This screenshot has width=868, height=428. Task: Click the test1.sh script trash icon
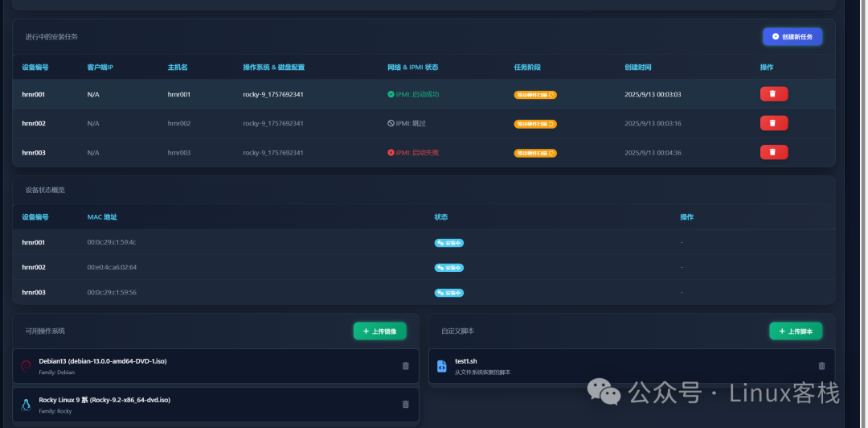tap(821, 366)
